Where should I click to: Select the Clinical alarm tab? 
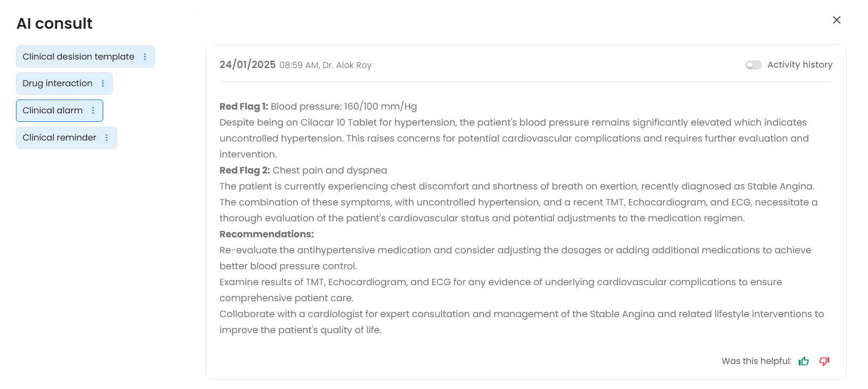point(52,111)
